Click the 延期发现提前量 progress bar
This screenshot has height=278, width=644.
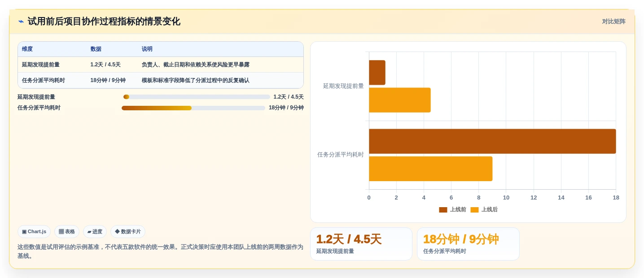(197, 97)
